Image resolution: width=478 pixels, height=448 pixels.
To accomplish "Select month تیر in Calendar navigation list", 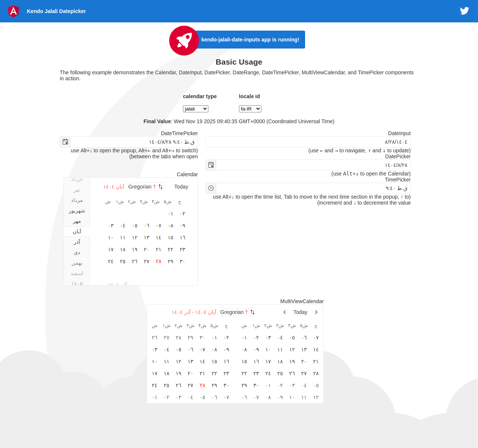I will click(77, 190).
